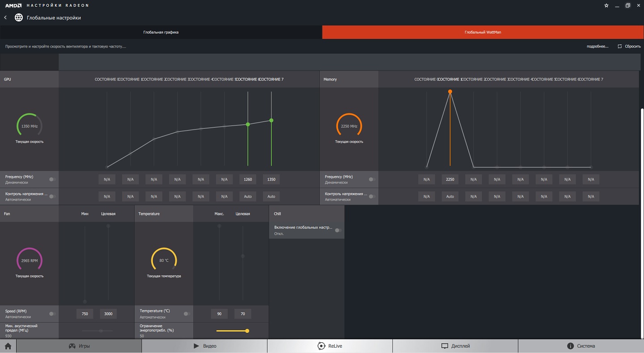Toggle Fan Speed (RPM) automatic switch
The image size is (644, 353).
point(52,314)
